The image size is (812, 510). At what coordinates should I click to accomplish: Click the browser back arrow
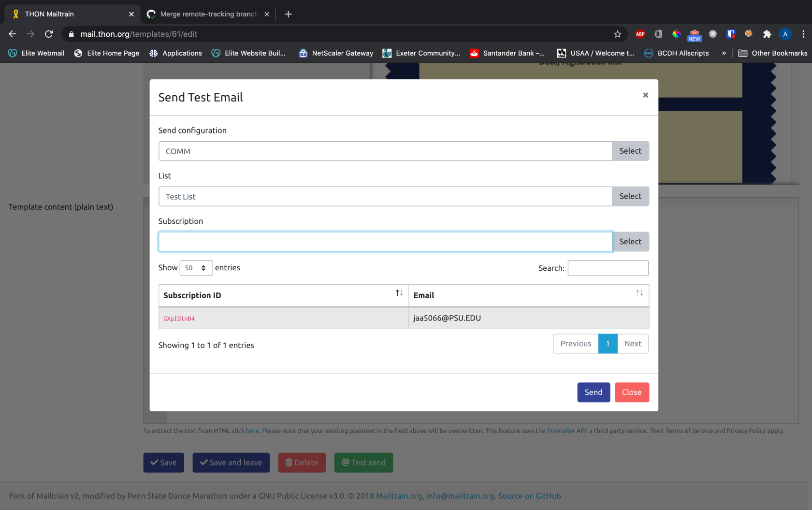click(13, 34)
